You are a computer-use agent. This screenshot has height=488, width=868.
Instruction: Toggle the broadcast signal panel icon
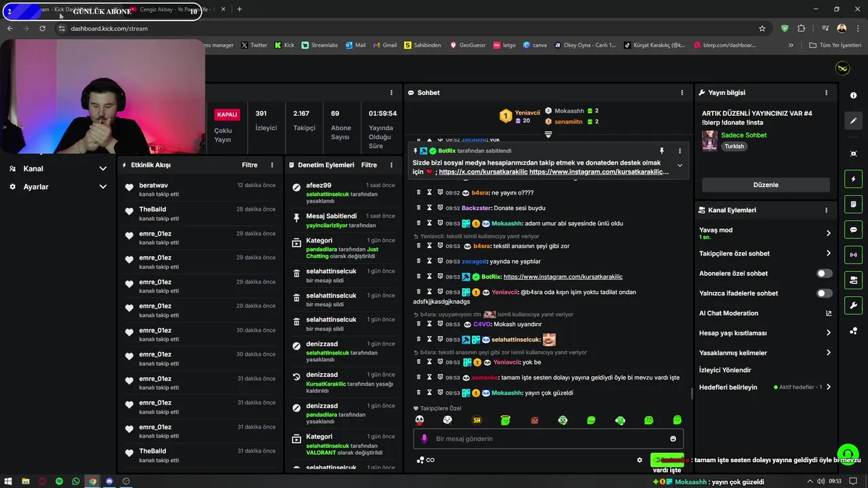point(853,255)
